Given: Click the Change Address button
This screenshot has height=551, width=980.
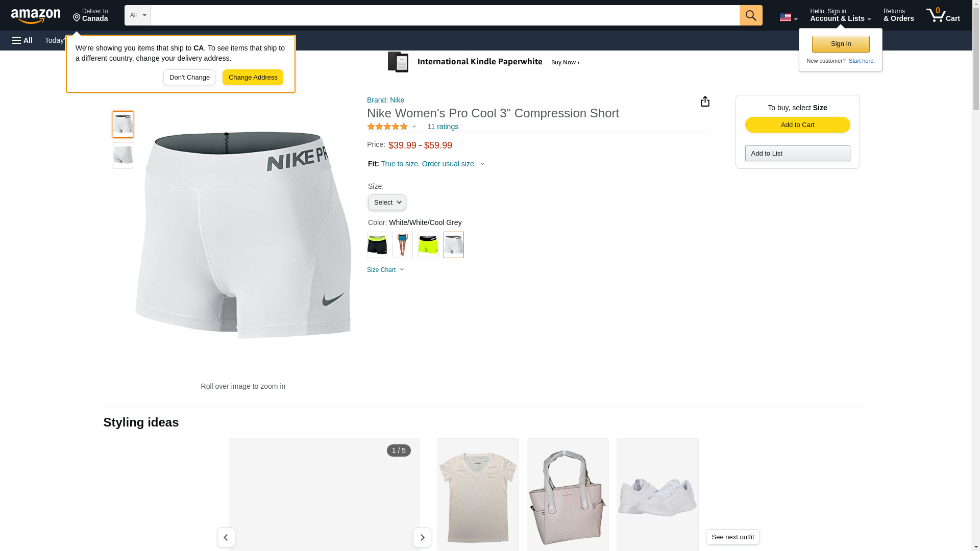Looking at the screenshot, I should tap(253, 78).
